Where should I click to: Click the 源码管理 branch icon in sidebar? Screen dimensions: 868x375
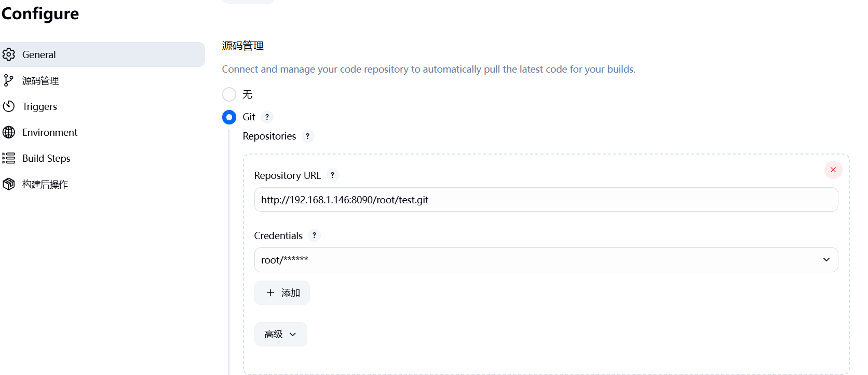pyautogui.click(x=9, y=80)
